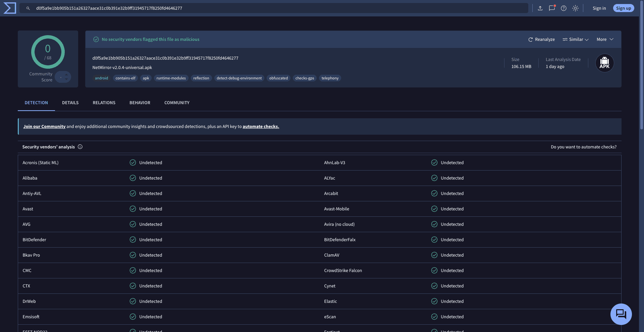Click the AVG undetected check icon
The image size is (644, 332).
(133, 224)
